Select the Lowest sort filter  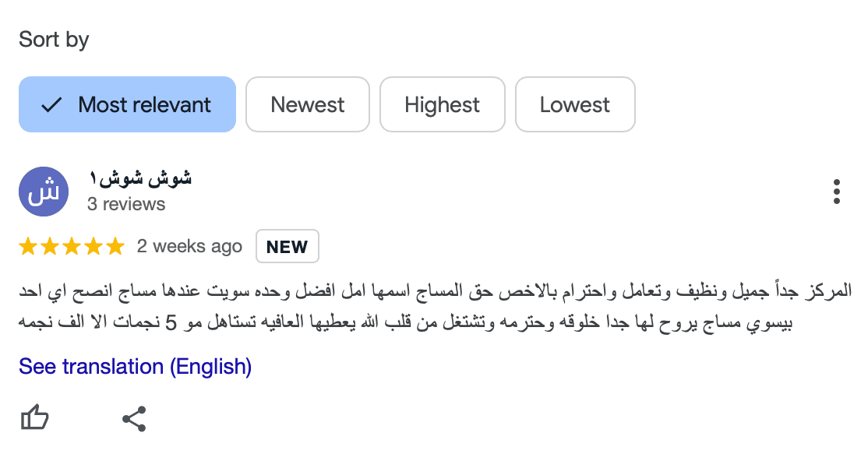[x=575, y=104]
